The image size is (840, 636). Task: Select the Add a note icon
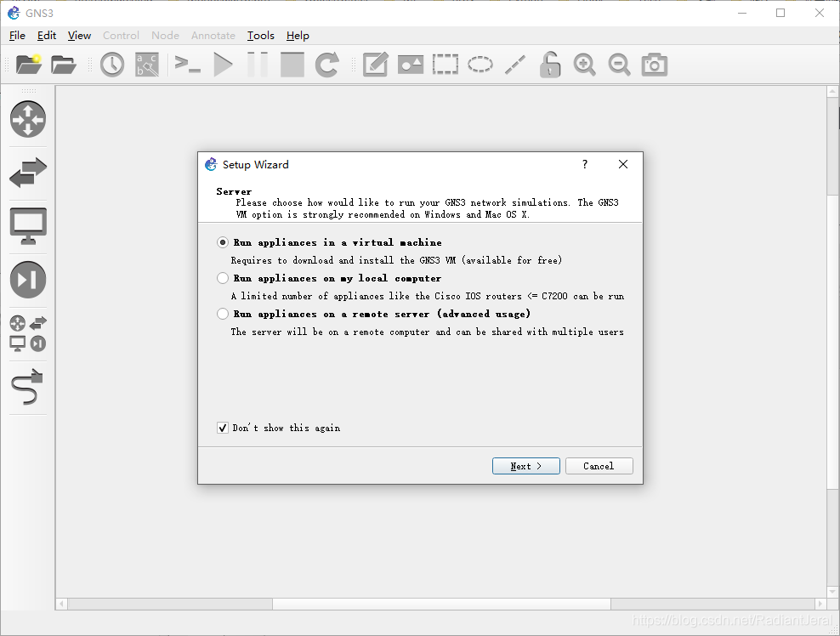coord(376,65)
